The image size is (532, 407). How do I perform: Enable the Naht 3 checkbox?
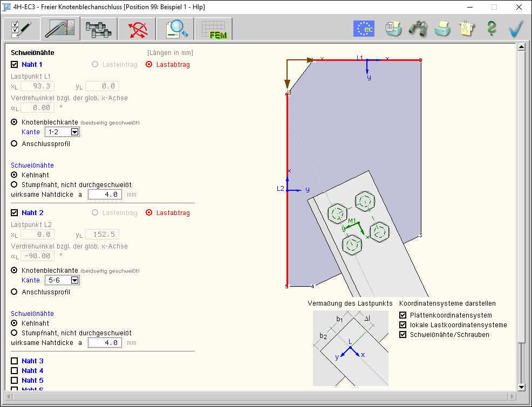point(15,361)
